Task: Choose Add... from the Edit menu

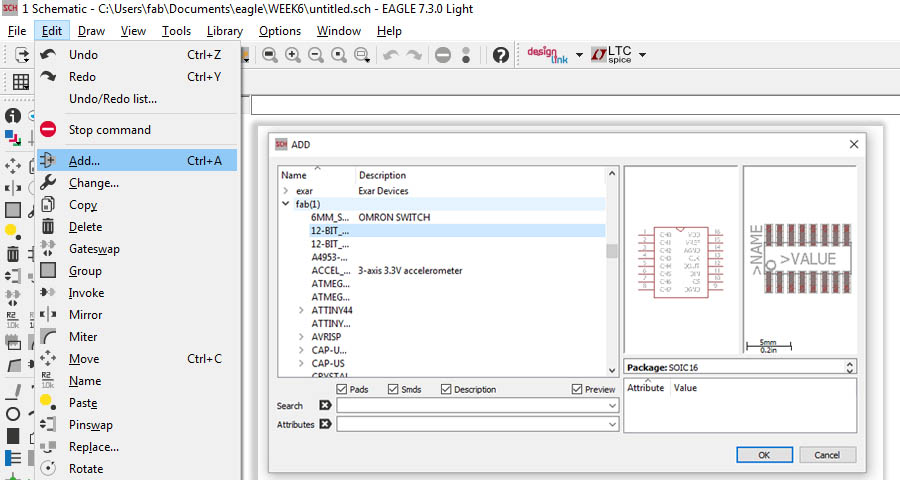Action: click(x=137, y=161)
